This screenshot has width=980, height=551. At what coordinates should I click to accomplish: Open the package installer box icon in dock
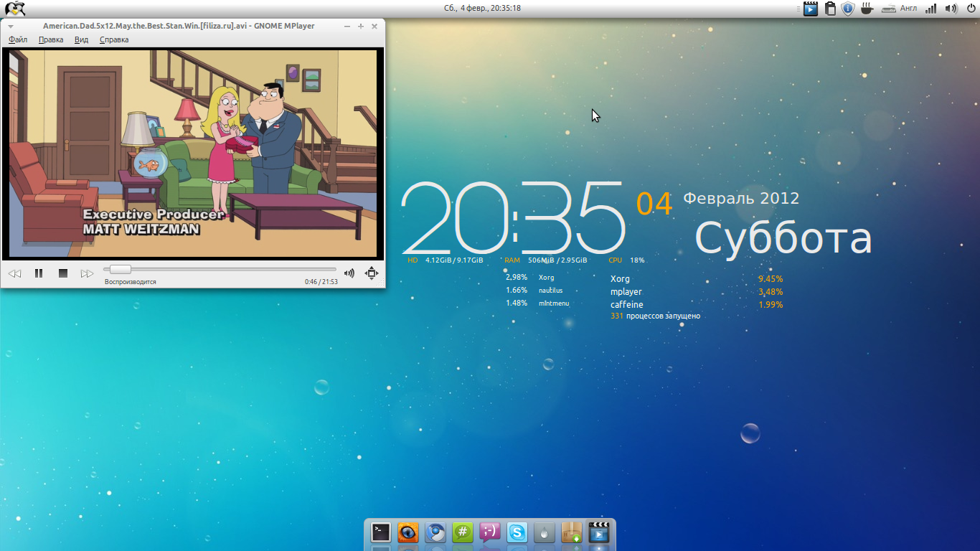[572, 532]
